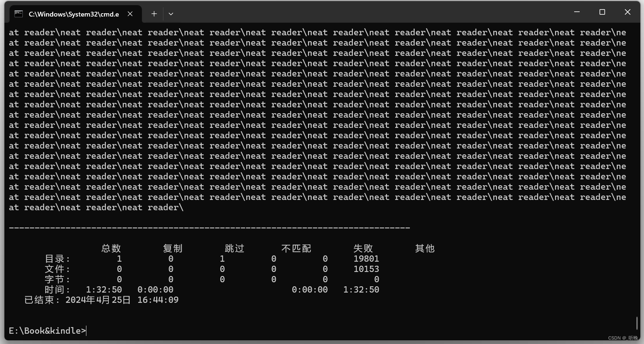The image size is (644, 344).
Task: Click the value 19801
Action: pyautogui.click(x=366, y=259)
